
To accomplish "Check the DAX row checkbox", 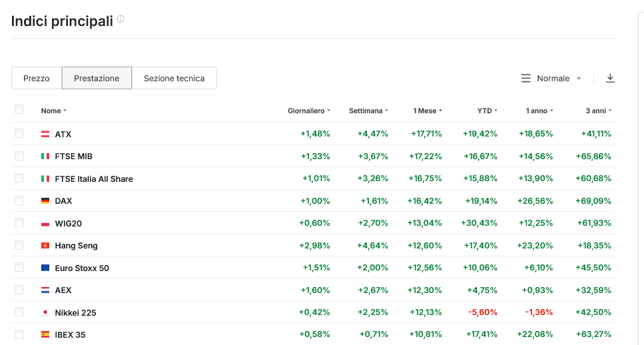I will point(19,200).
